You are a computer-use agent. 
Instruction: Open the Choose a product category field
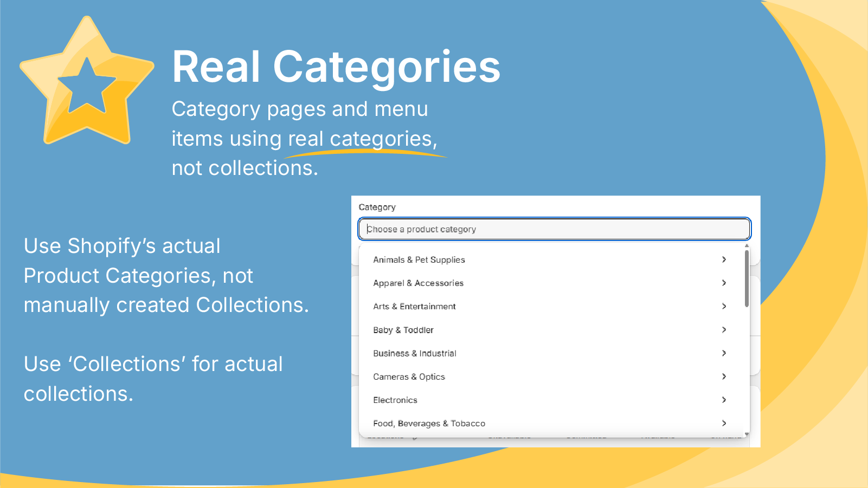tap(554, 229)
